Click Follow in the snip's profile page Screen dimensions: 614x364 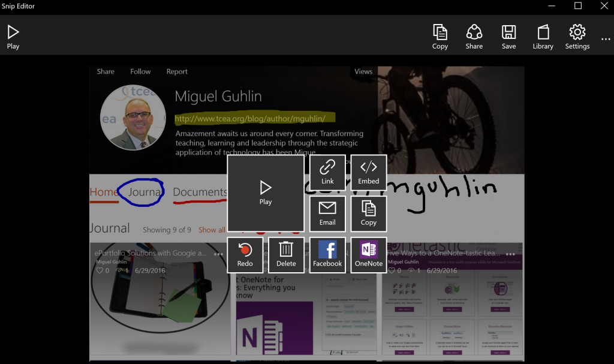(x=140, y=71)
